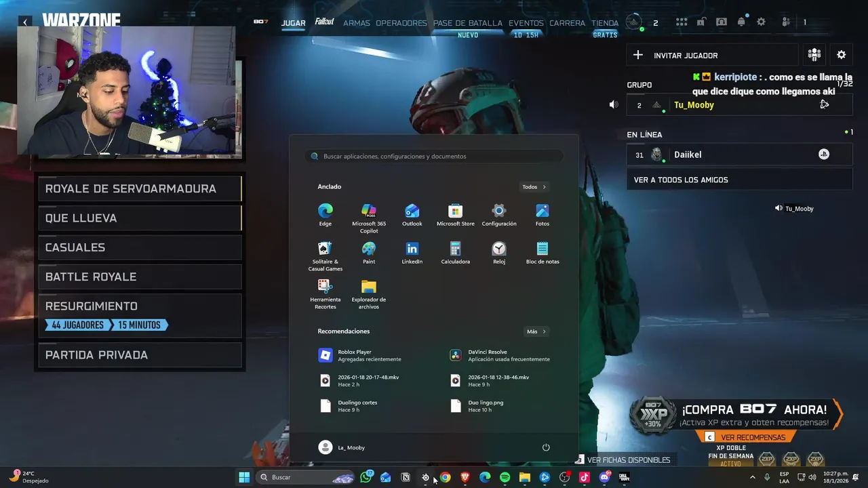Open the Operadores tab
This screenshot has width=868, height=488.
click(401, 23)
